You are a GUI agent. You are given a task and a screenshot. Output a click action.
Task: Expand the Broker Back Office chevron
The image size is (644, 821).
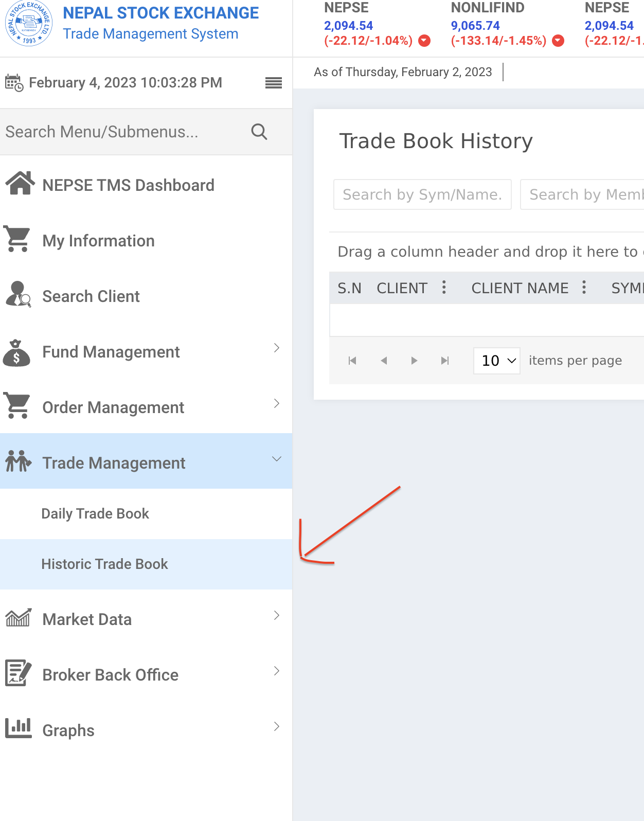tap(277, 671)
